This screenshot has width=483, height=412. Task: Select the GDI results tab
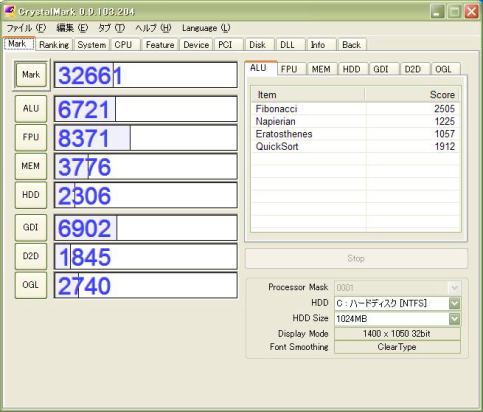pos(384,69)
